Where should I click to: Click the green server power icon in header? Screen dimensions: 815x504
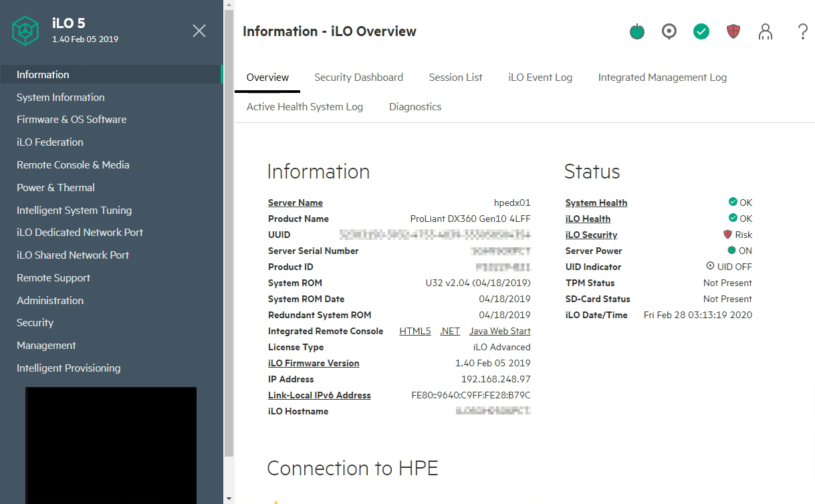pos(637,31)
